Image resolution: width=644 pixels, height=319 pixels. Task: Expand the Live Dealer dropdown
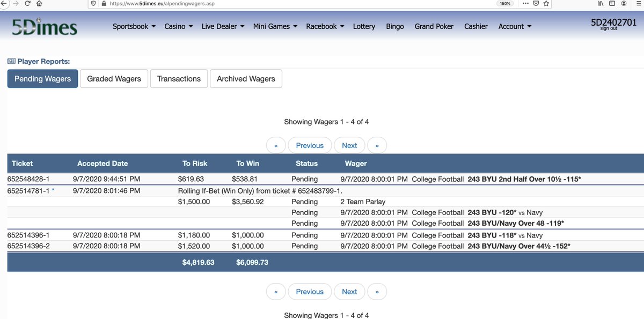point(223,26)
